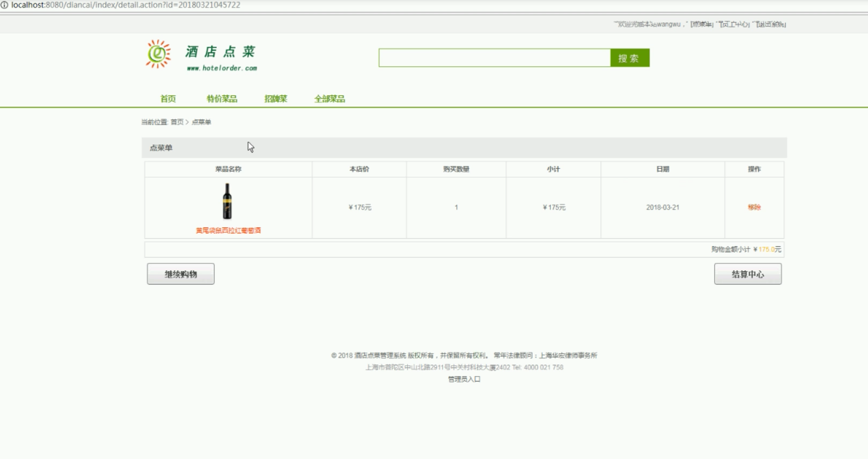This screenshot has width=868, height=459.
Task: Proceed with the 结算中心 button
Action: pyautogui.click(x=747, y=274)
